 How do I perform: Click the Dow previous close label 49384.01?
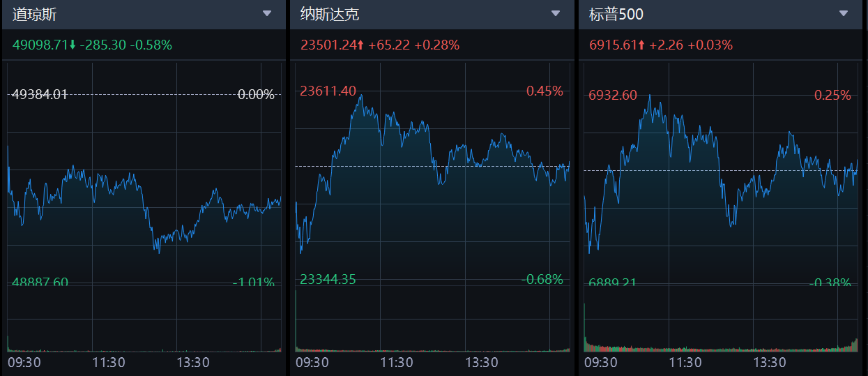[40, 94]
